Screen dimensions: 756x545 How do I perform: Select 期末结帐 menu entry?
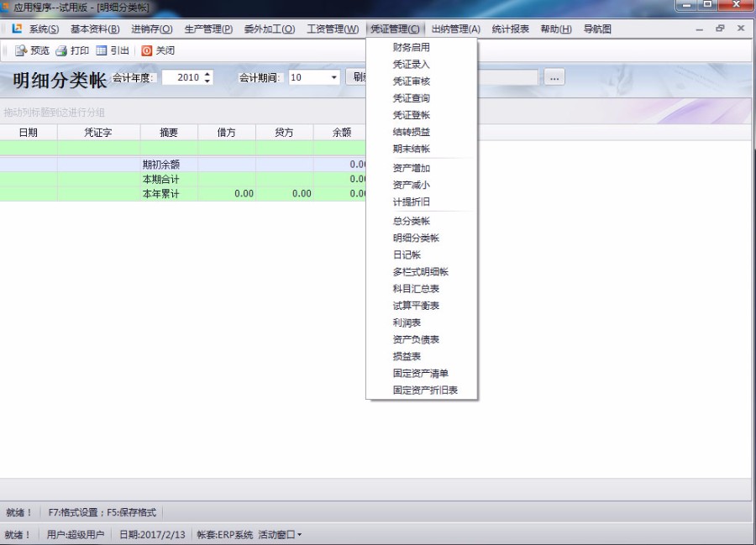coord(422,149)
